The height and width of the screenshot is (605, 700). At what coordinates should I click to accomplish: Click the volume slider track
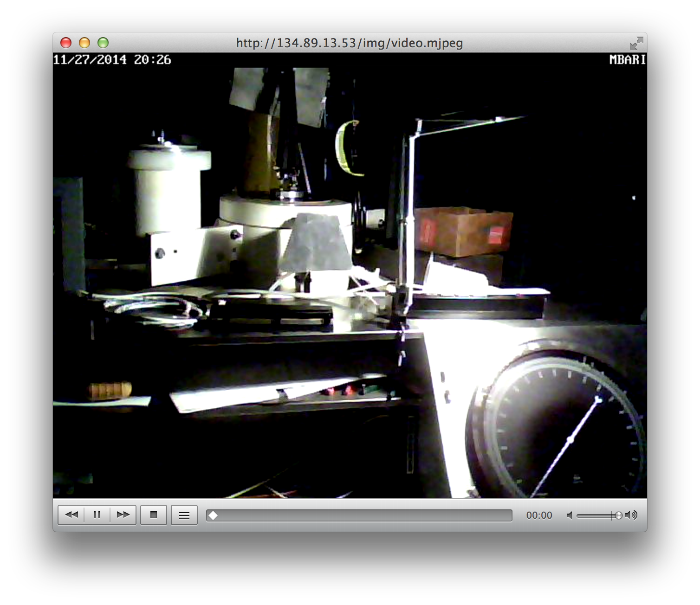tap(599, 515)
